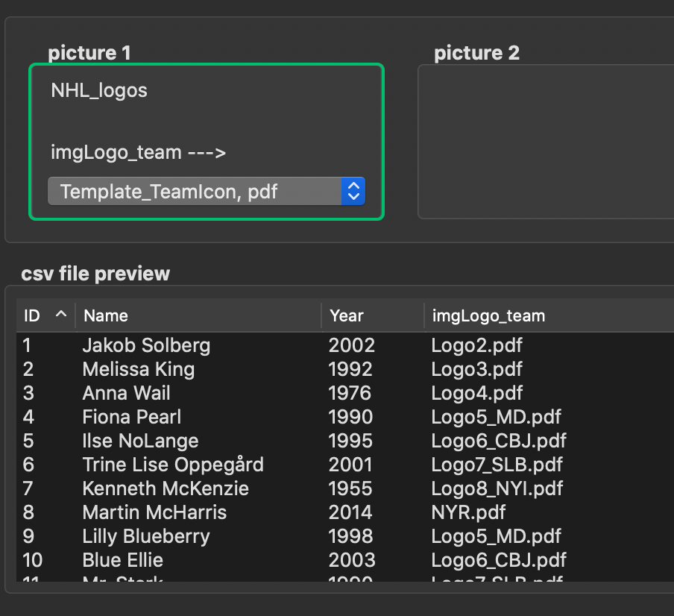Click the year 2014 cell
The image size is (674, 616).
[x=350, y=512]
